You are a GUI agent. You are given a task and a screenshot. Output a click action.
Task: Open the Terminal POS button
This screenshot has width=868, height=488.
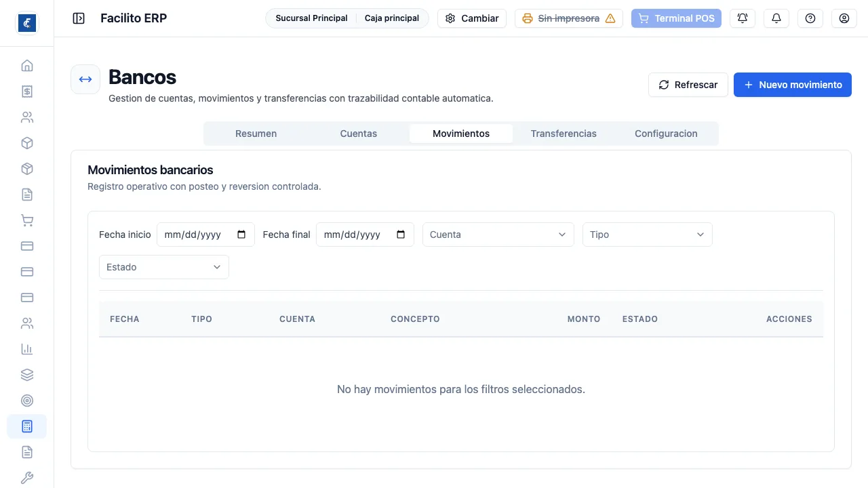[x=676, y=18]
